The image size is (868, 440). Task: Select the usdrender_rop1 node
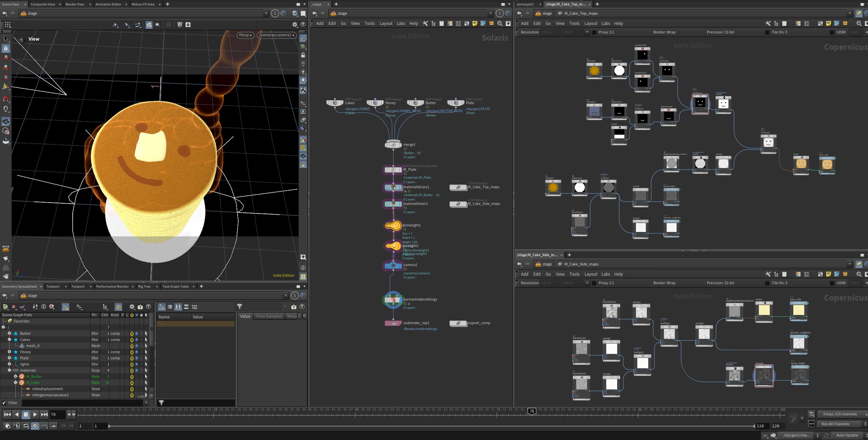393,323
